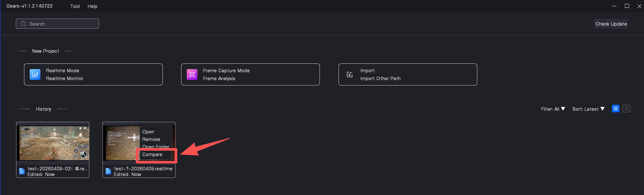The height and width of the screenshot is (195, 644).
Task: Click the Realtime Mode chart icon
Action: (35, 74)
